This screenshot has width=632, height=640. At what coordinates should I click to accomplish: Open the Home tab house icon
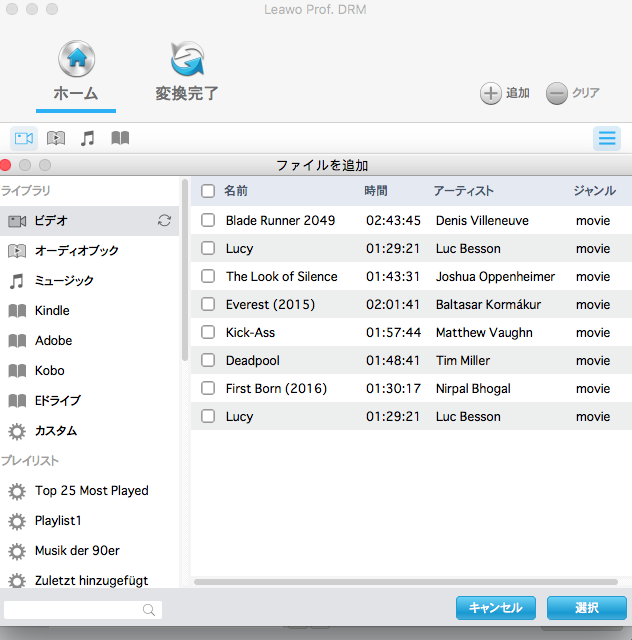click(x=76, y=59)
